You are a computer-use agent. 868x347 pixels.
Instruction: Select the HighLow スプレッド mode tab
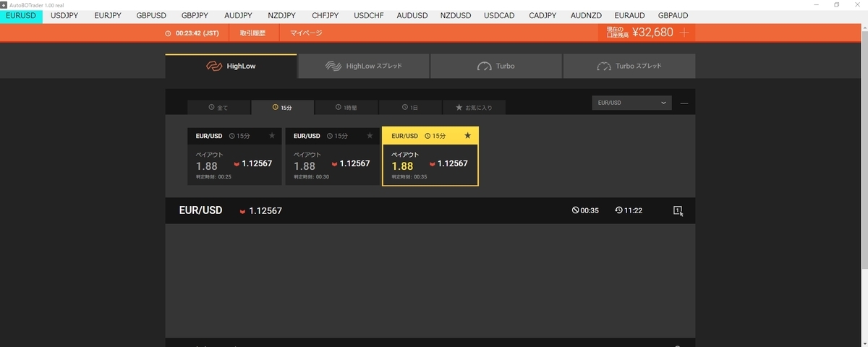363,66
